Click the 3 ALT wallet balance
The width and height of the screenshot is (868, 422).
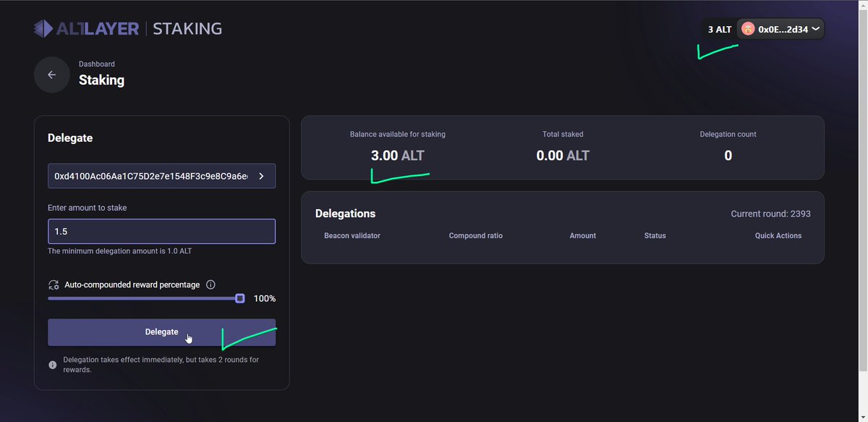720,30
